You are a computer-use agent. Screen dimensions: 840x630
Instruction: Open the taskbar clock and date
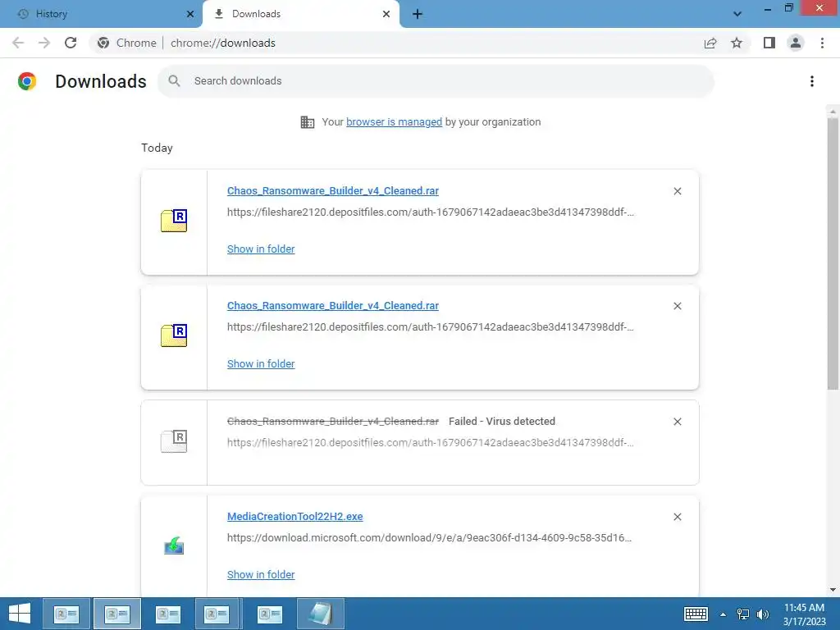pyautogui.click(x=804, y=614)
